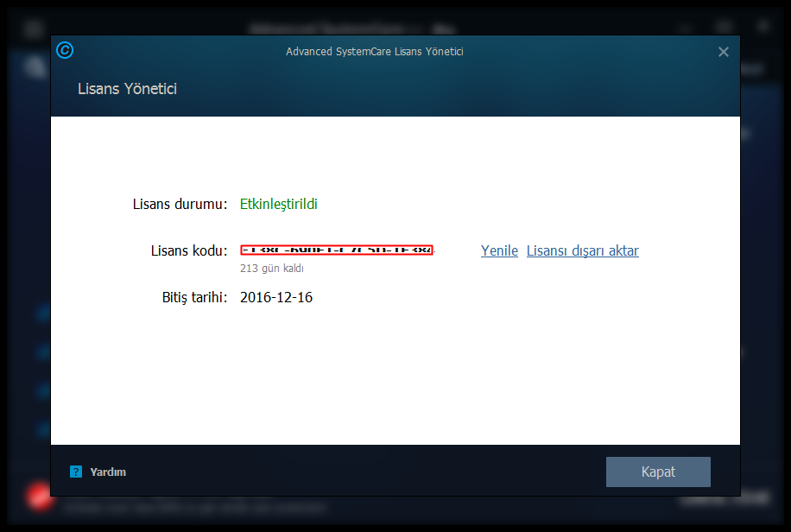Click the blurred red circle icon at bottom

[39, 497]
